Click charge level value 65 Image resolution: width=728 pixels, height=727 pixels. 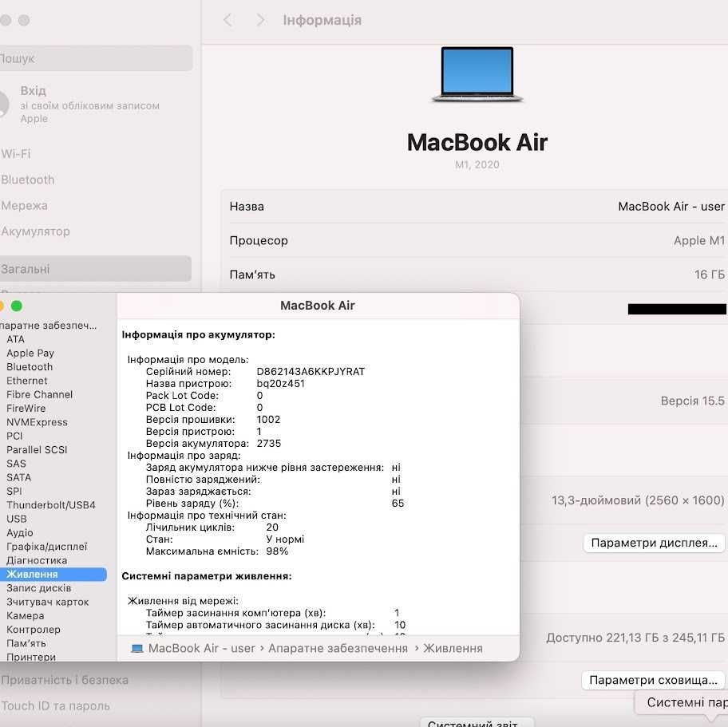tap(398, 504)
